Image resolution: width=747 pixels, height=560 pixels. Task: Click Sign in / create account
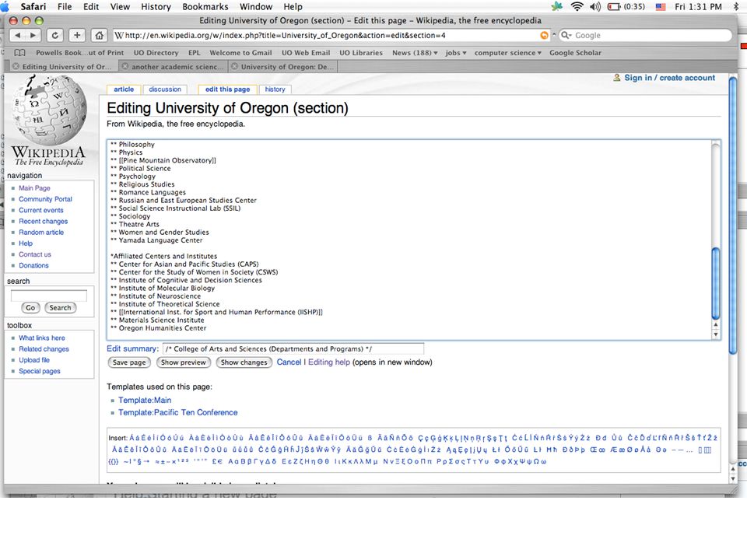(x=669, y=78)
